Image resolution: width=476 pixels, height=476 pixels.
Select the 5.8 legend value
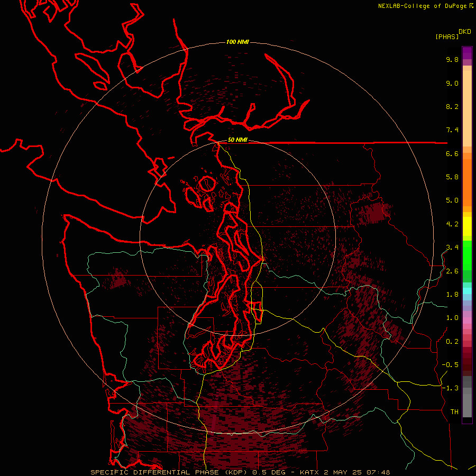click(x=452, y=177)
